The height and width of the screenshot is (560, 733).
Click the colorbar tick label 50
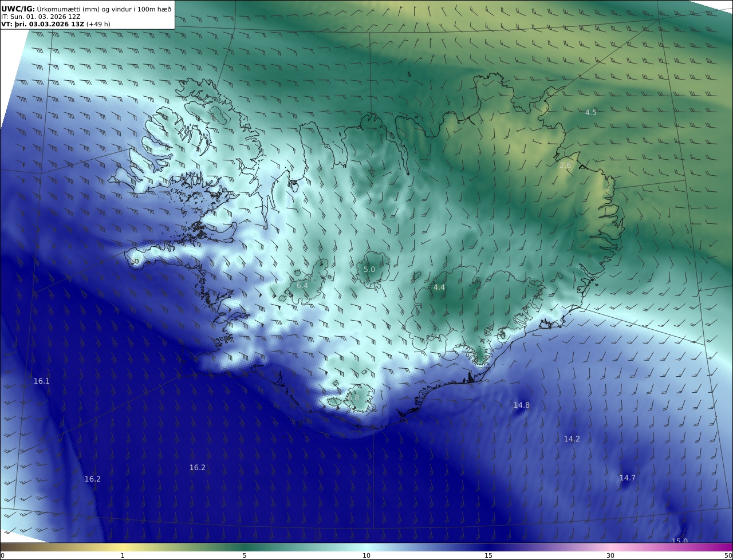728,556
